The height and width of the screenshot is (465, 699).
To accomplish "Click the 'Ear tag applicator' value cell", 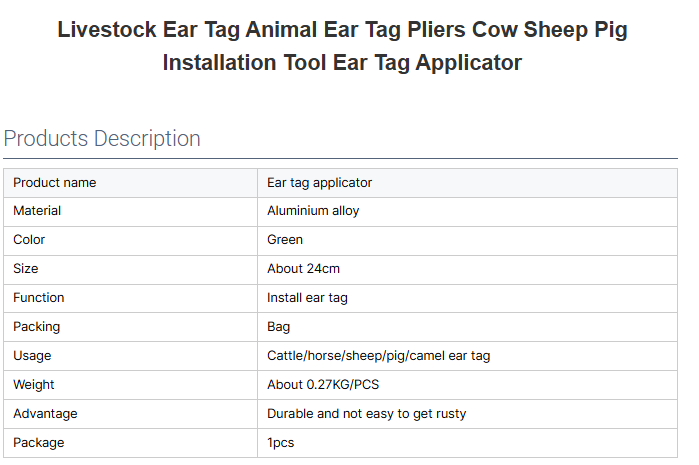I will click(320, 183).
